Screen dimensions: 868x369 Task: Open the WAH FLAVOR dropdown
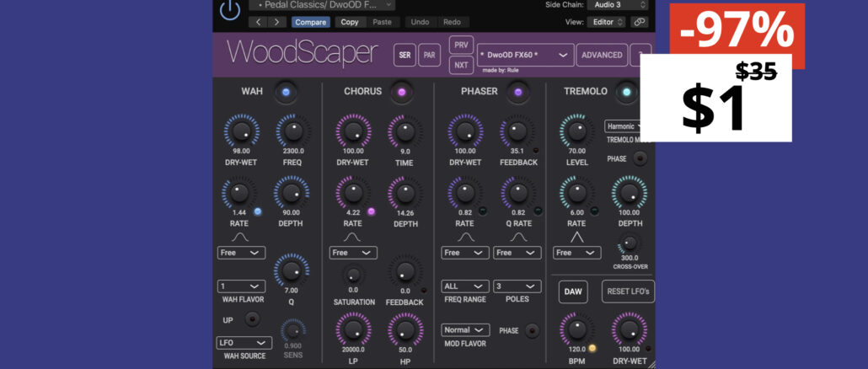(241, 286)
